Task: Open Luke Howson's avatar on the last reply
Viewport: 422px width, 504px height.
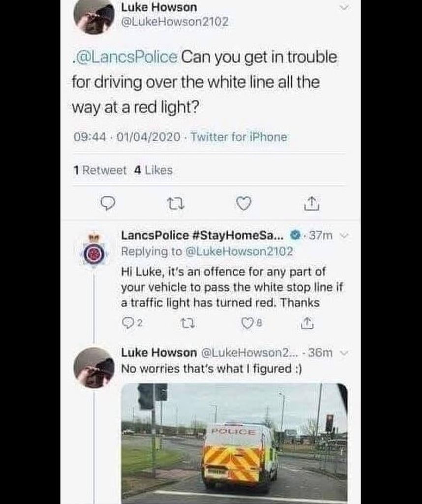Action: [93, 368]
